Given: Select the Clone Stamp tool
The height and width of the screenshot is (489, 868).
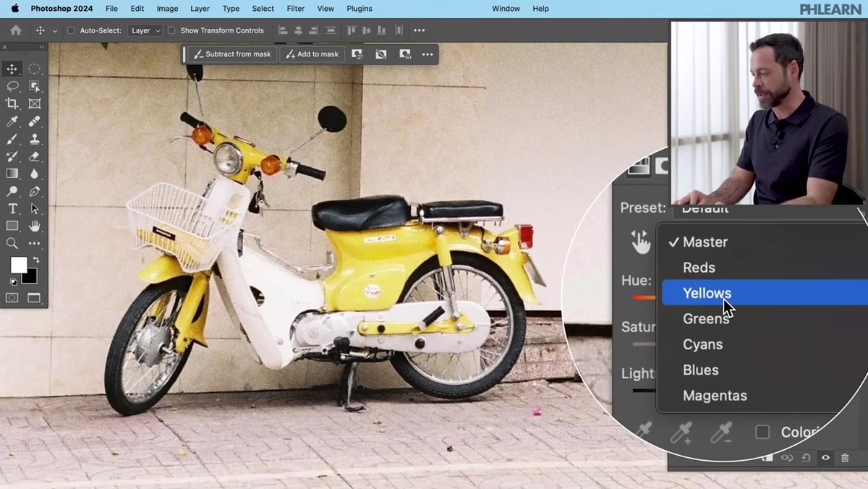Looking at the screenshot, I should click(34, 139).
